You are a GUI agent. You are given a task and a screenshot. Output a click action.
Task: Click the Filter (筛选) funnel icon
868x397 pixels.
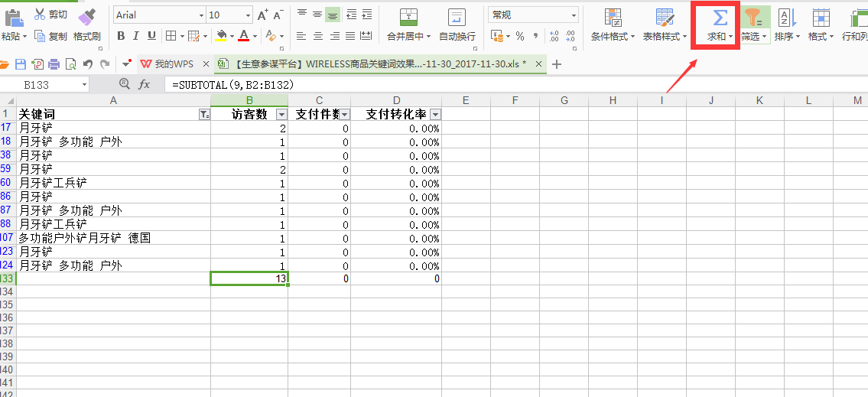[x=753, y=18]
